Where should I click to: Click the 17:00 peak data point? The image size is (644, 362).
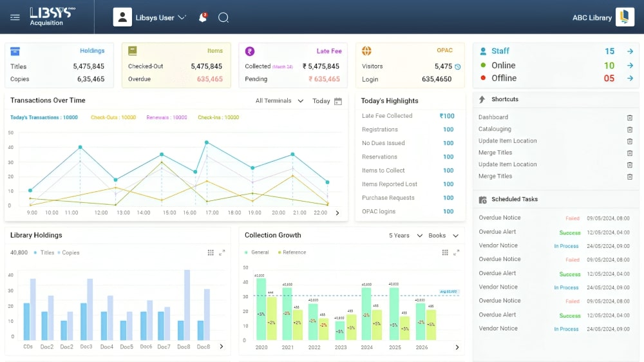pos(207,142)
